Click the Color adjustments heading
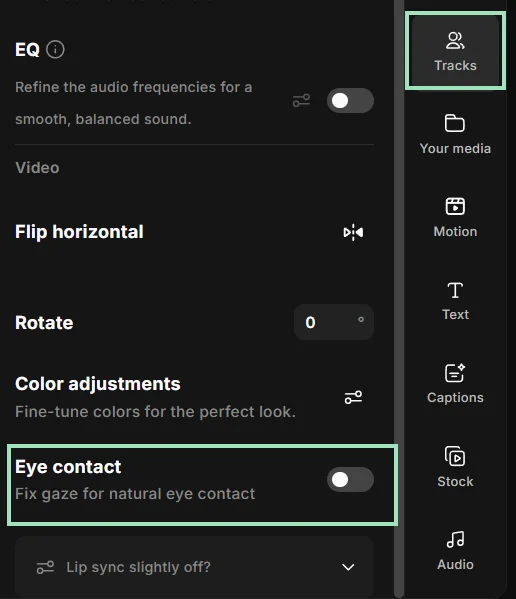 click(x=98, y=384)
